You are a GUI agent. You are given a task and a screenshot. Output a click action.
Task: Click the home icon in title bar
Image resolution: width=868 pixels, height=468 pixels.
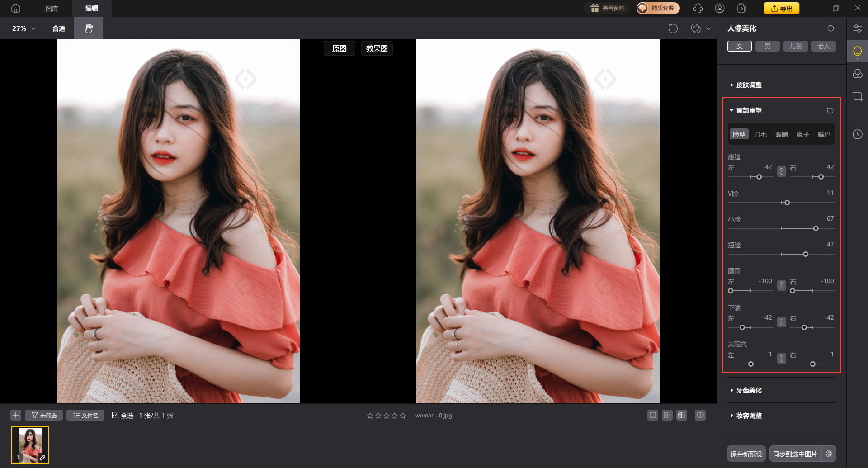click(x=16, y=8)
